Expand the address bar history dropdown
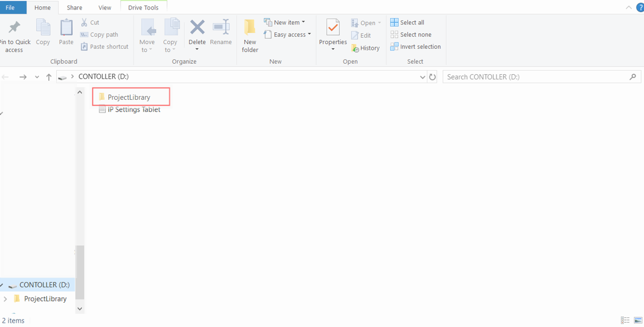Image resolution: width=644 pixels, height=327 pixels. point(423,77)
